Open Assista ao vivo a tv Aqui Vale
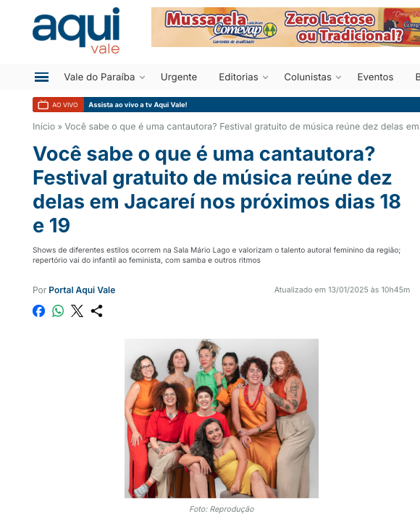 point(138,105)
